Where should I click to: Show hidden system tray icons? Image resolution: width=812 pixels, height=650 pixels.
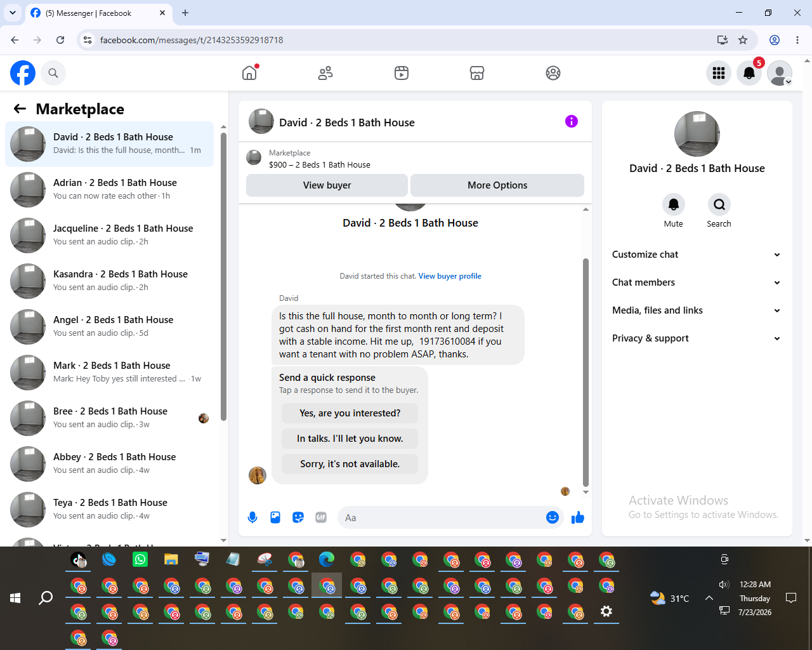pos(709,598)
